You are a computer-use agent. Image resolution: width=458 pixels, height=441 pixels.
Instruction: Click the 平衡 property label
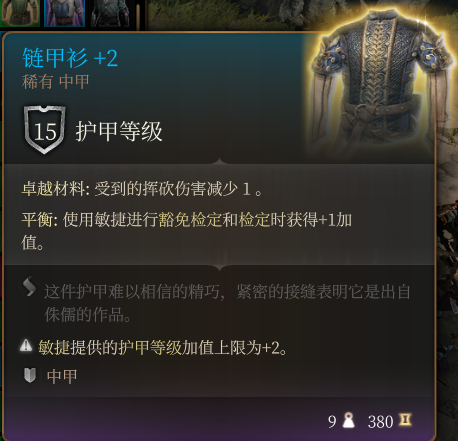tap(38, 220)
